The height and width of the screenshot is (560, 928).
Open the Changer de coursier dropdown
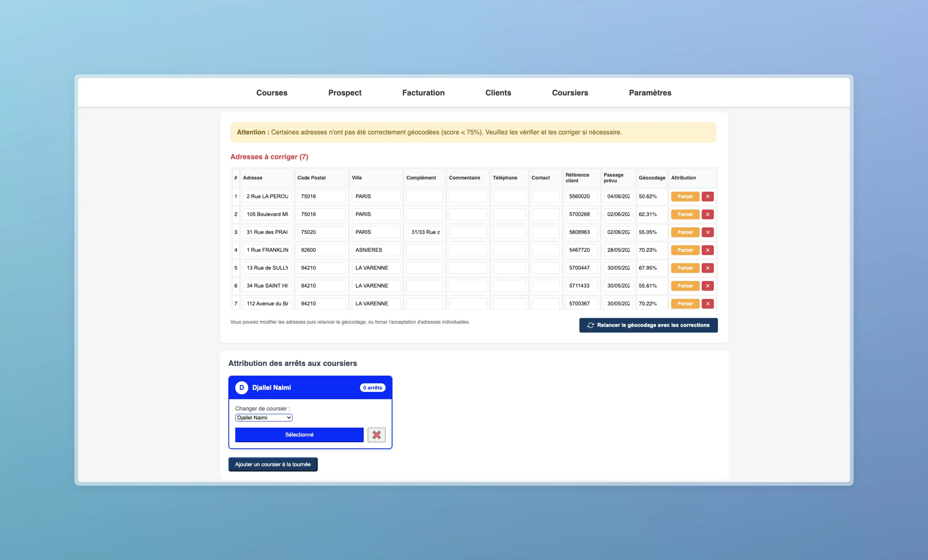tap(264, 418)
